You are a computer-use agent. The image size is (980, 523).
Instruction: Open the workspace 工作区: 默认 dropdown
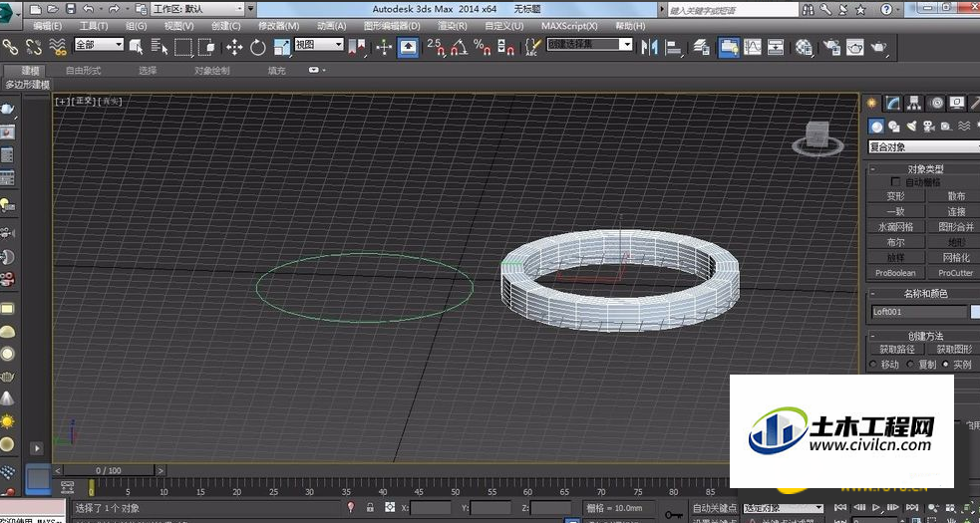[x=198, y=9]
